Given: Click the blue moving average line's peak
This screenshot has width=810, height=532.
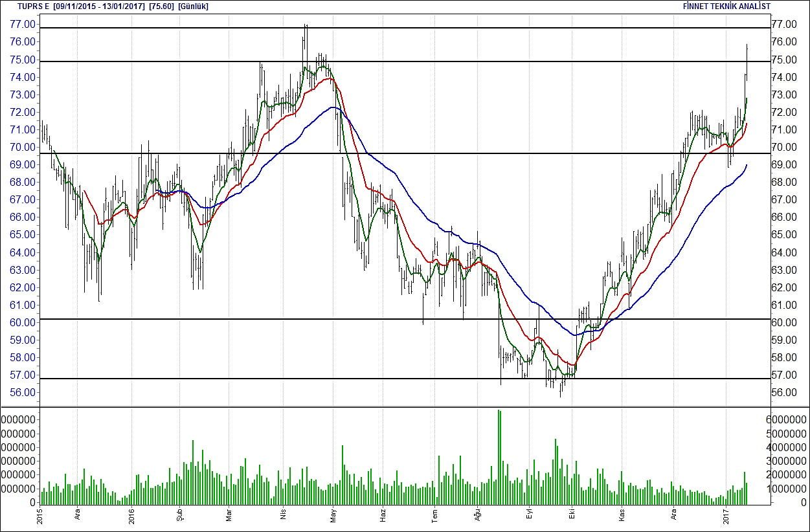Looking at the screenshot, I should (x=333, y=107).
